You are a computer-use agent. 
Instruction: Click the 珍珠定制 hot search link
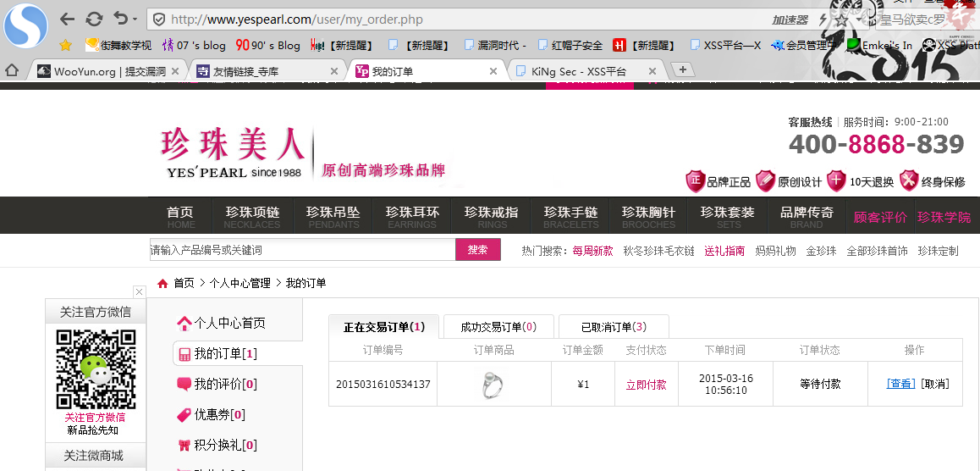938,251
